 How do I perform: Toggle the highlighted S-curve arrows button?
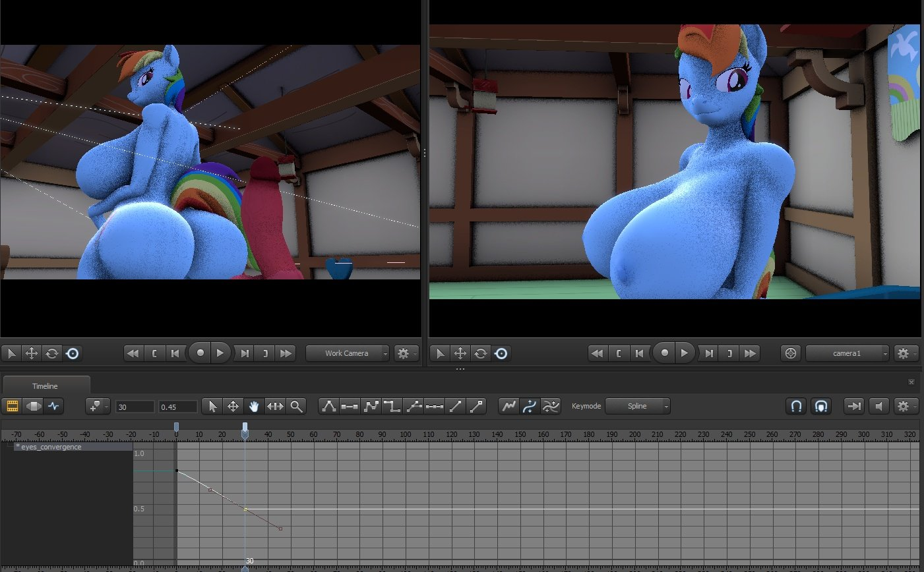click(x=530, y=407)
